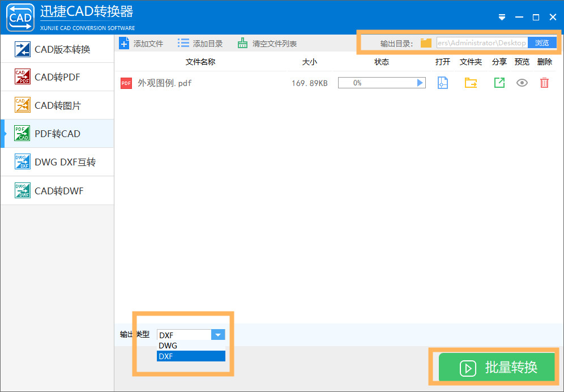Start the 批量转换 batch conversion
The height and width of the screenshot is (392, 564).
(x=497, y=367)
